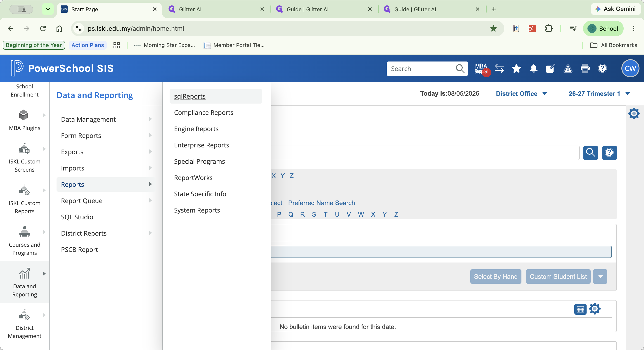Click Custom Student List button

pyautogui.click(x=558, y=277)
